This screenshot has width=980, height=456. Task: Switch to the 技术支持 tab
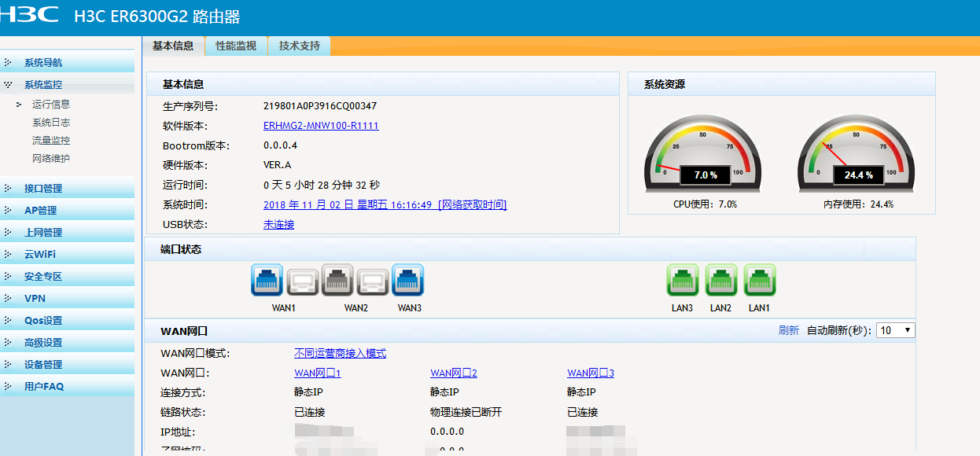(300, 46)
